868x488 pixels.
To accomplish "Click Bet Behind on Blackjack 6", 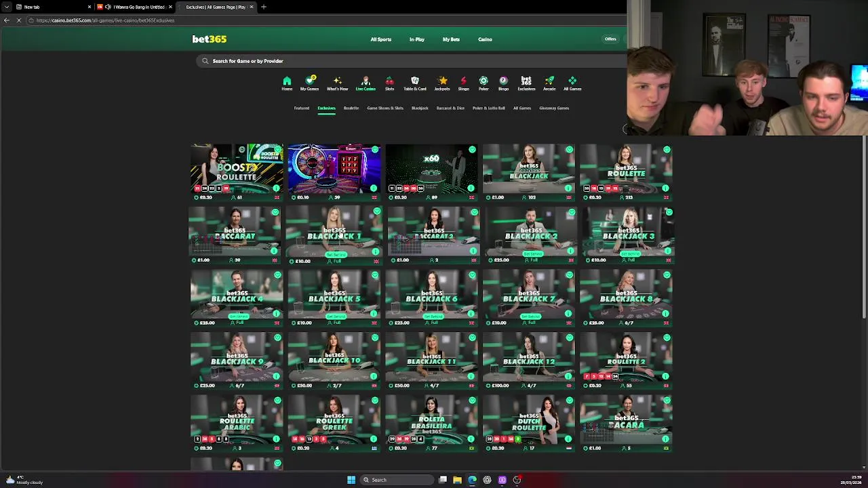I will point(433,317).
